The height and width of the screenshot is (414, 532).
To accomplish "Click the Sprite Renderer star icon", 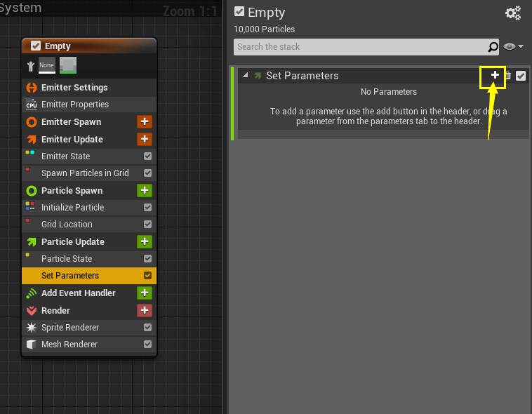I will tap(32, 328).
